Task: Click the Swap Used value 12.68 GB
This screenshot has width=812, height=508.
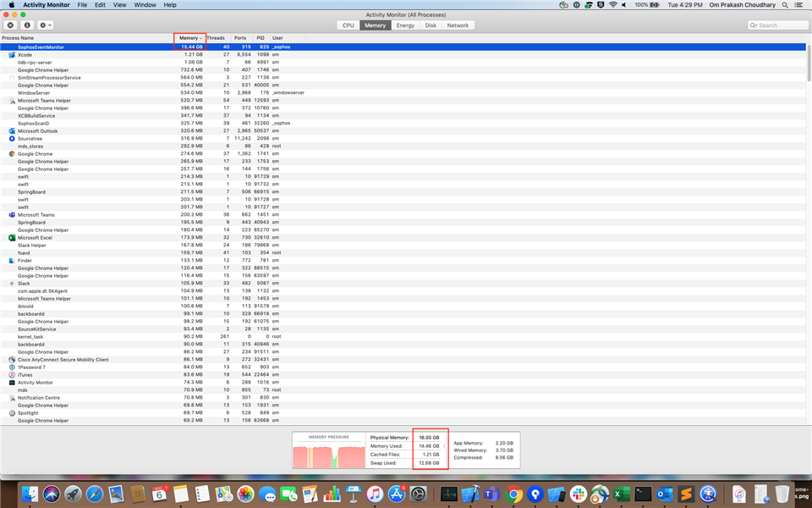Action: click(429, 463)
